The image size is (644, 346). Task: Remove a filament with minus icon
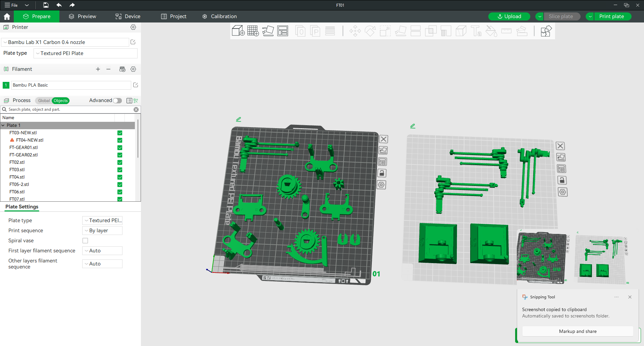click(108, 69)
